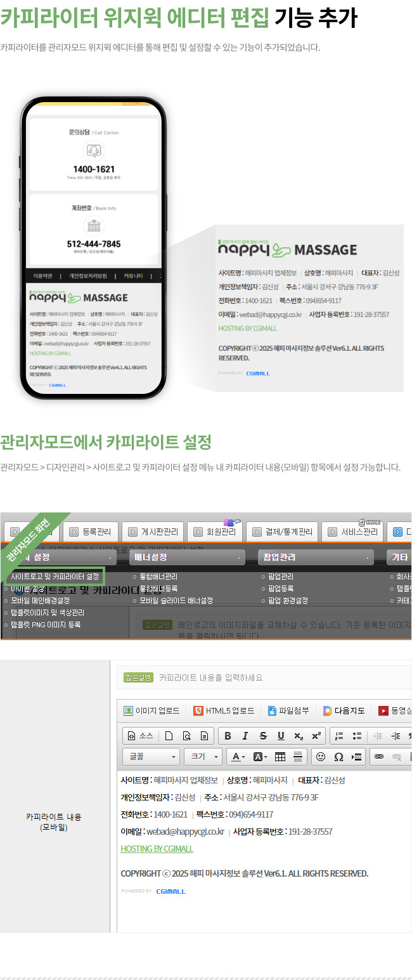Tap 이용약관 in phone footer menu
This screenshot has width=412, height=980.
click(42, 276)
